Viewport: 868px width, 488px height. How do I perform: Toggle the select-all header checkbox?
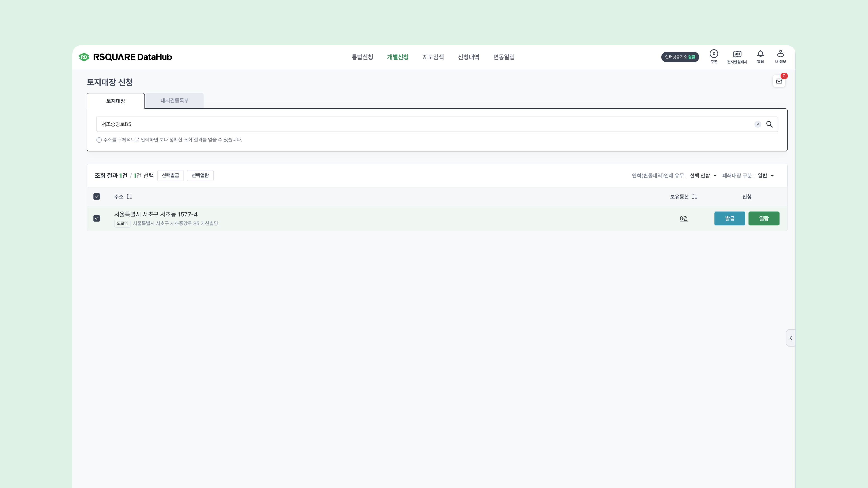pos(97,197)
